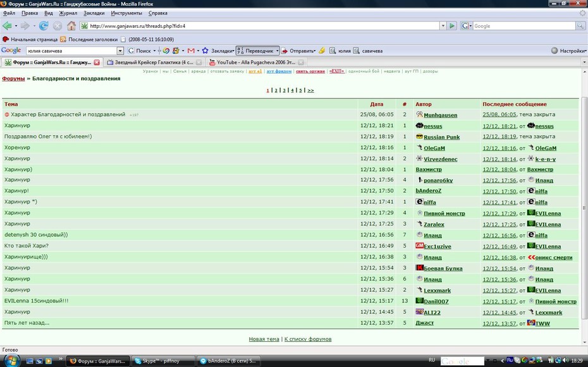Click the Windows Start orb
Image resolution: width=588 pixels, height=367 pixels.
[x=11, y=361]
